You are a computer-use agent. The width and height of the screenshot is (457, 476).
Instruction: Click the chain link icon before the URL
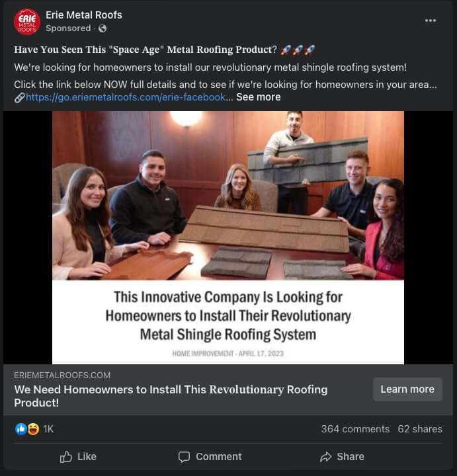click(x=19, y=97)
